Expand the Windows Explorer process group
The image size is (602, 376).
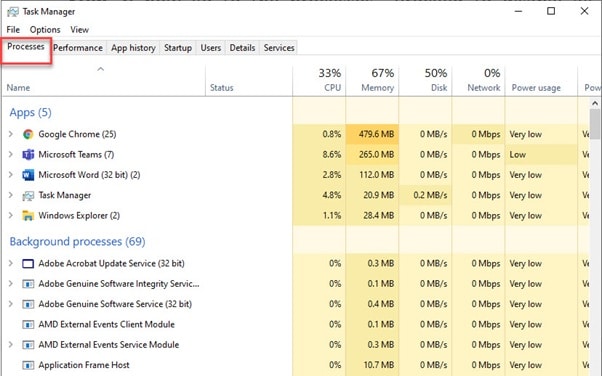coord(11,215)
